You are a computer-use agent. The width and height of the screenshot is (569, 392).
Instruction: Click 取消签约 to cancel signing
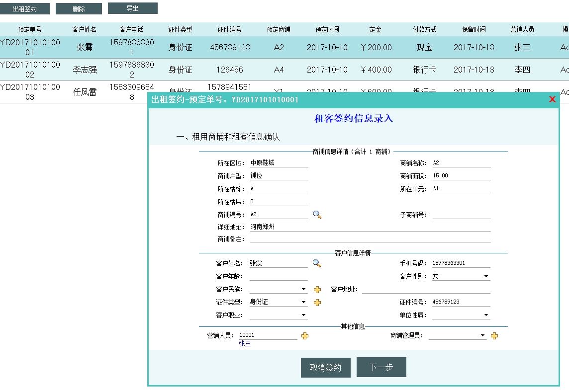click(x=325, y=368)
